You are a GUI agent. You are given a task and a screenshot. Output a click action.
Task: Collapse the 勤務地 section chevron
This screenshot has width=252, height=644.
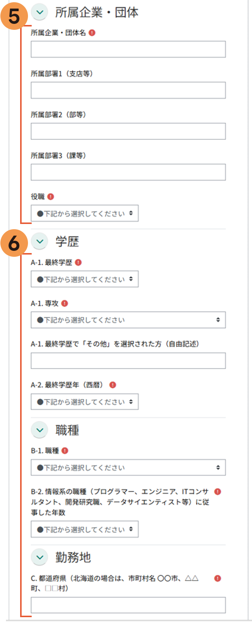pos(40,558)
